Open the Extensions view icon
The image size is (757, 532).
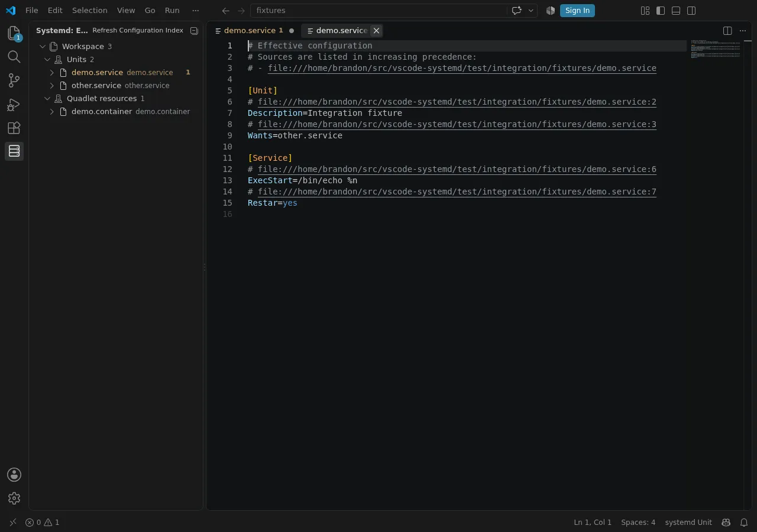click(14, 128)
